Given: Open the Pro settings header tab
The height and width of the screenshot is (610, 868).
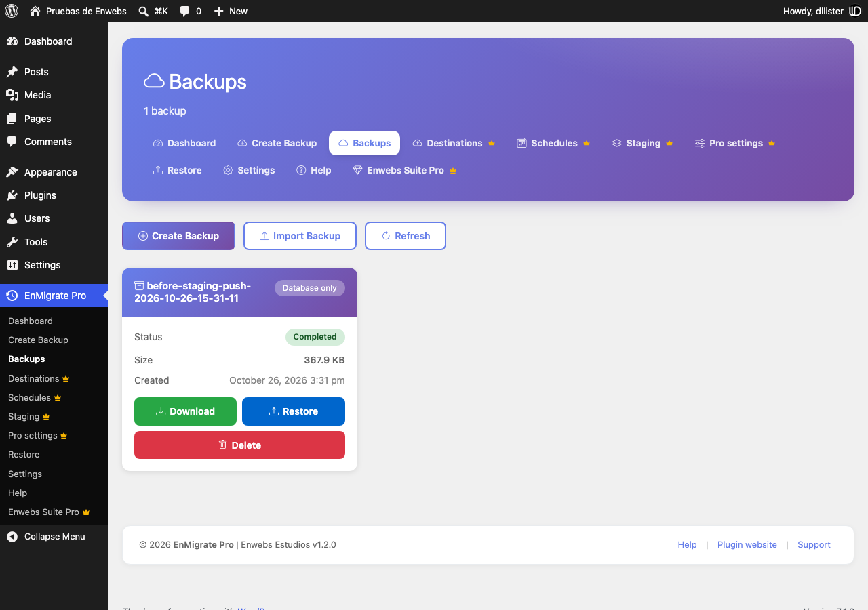Looking at the screenshot, I should click(735, 143).
